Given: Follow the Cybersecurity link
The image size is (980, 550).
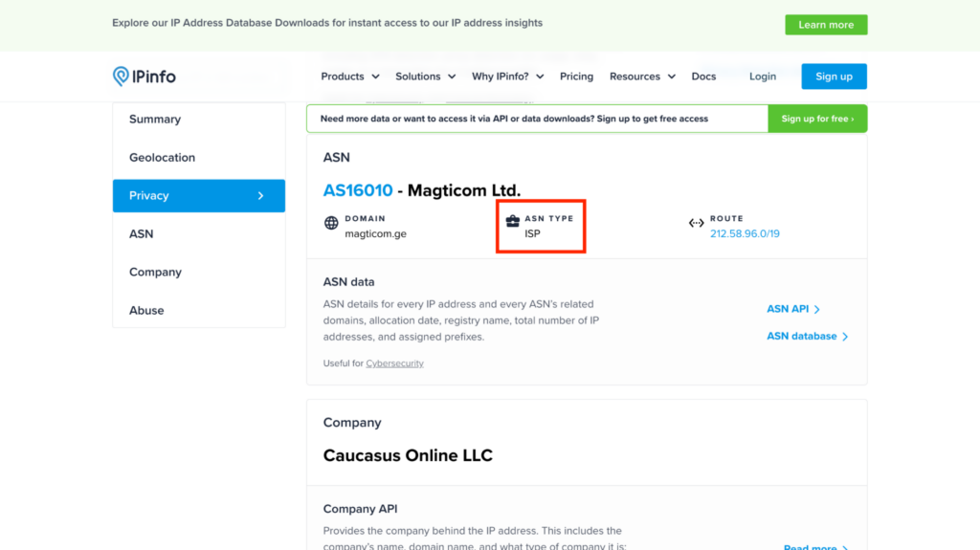Looking at the screenshot, I should pos(394,363).
